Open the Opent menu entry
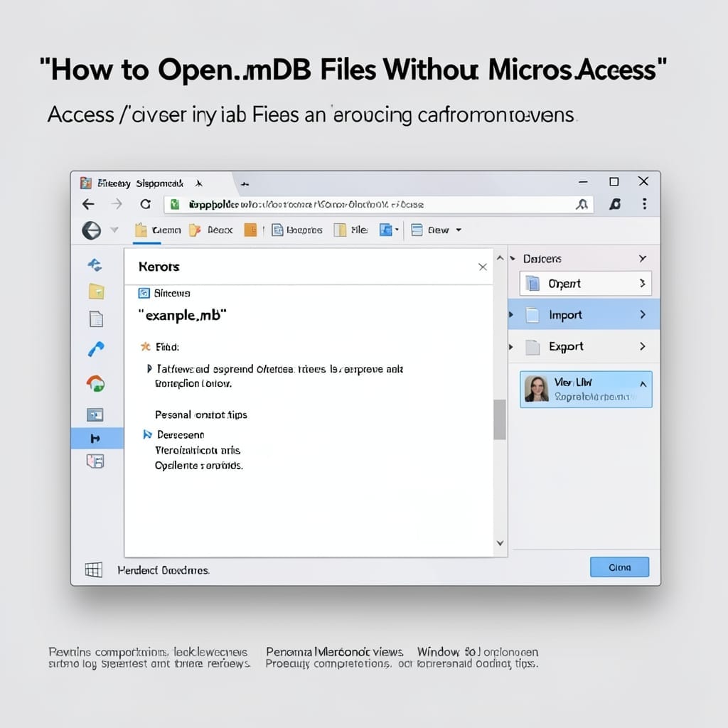This screenshot has height=728, width=728. [586, 284]
